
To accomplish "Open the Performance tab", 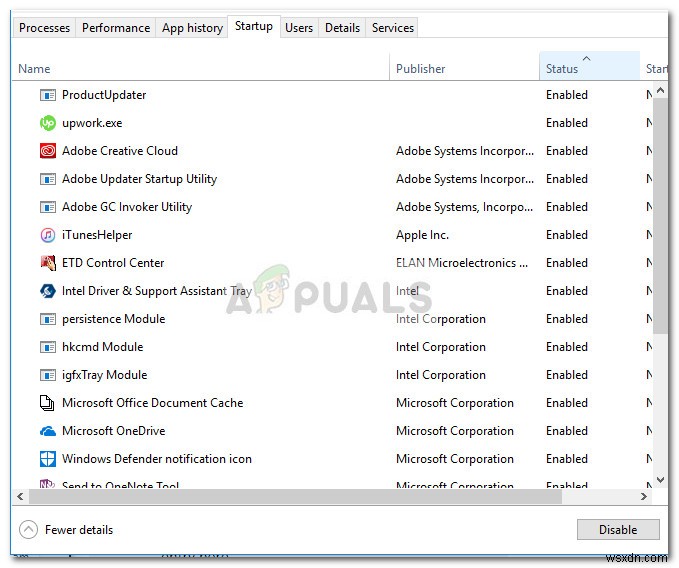I will pos(116,28).
